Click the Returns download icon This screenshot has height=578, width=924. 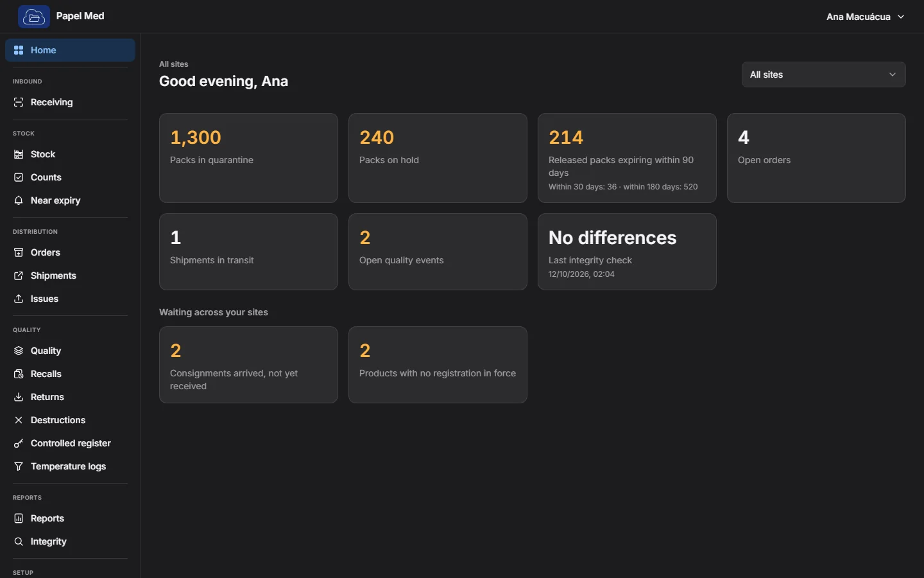pyautogui.click(x=19, y=397)
